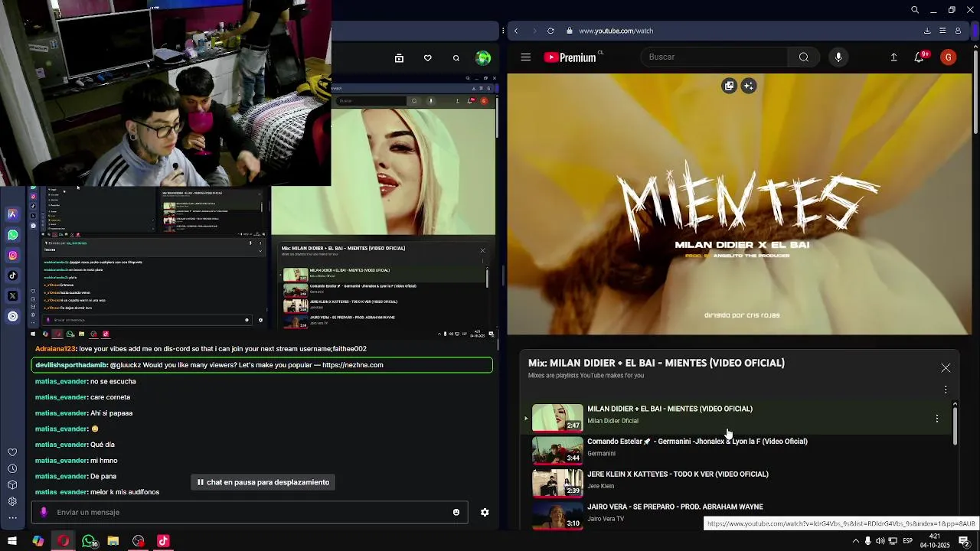The image size is (980, 551).
Task: Click username Adraiana123 in chat
Action: [56, 349]
